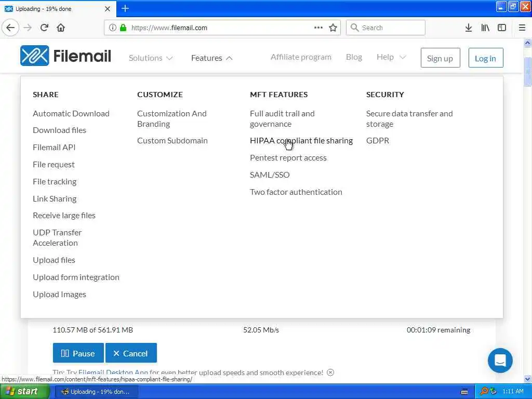Open Download files link
532x399 pixels.
point(59,130)
